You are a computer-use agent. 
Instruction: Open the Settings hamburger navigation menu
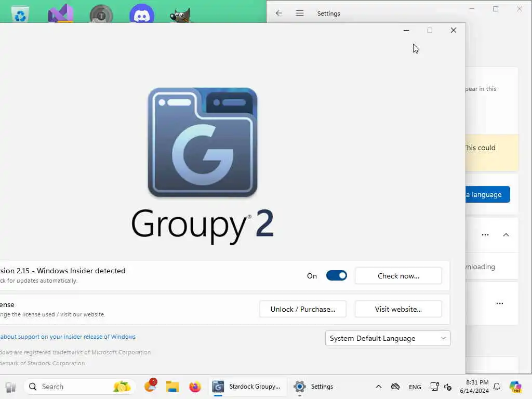[300, 13]
